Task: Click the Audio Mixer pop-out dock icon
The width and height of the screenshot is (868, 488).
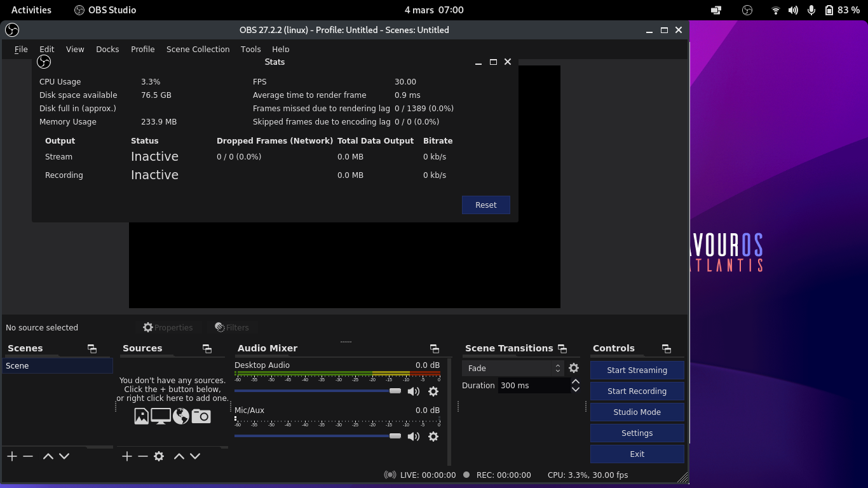Action: (x=435, y=348)
